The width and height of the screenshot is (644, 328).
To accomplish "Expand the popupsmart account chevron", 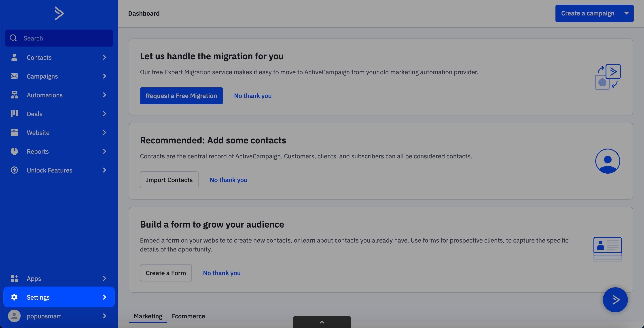I will (104, 316).
